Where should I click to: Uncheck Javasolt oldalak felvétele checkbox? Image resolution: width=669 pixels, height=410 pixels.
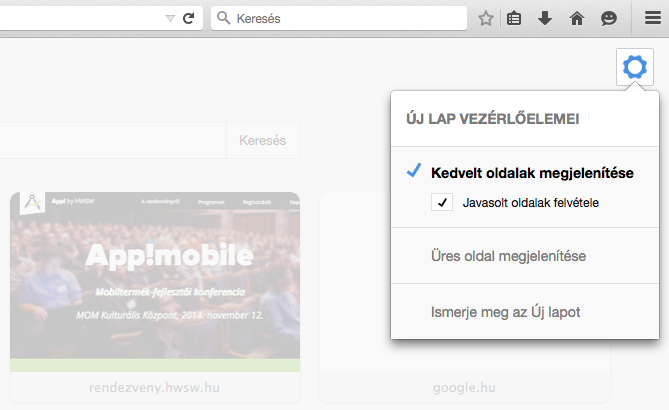tap(442, 202)
